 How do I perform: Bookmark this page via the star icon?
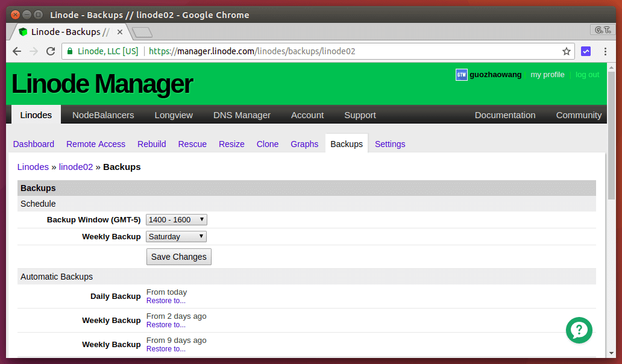point(567,51)
